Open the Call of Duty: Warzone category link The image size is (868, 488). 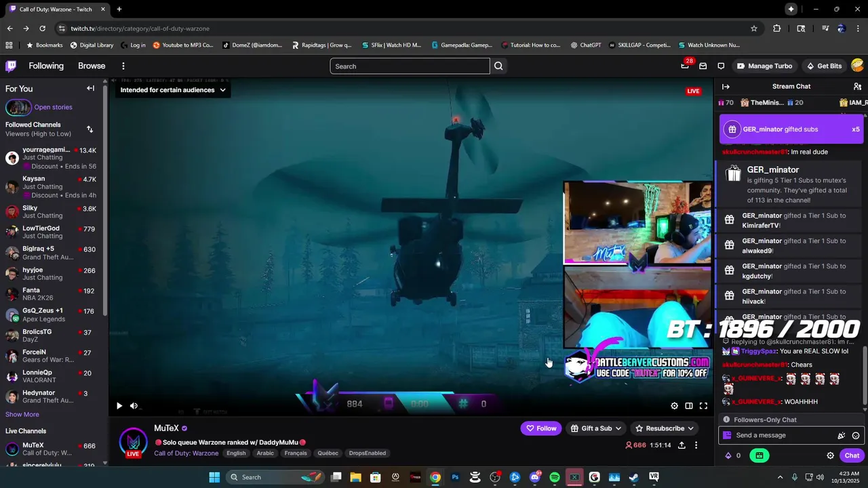(186, 453)
